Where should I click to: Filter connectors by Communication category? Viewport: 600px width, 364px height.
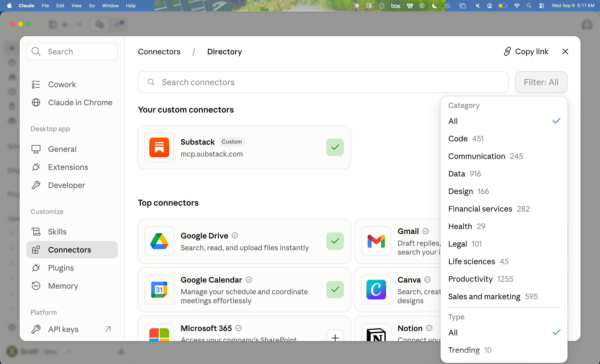[x=504, y=156]
